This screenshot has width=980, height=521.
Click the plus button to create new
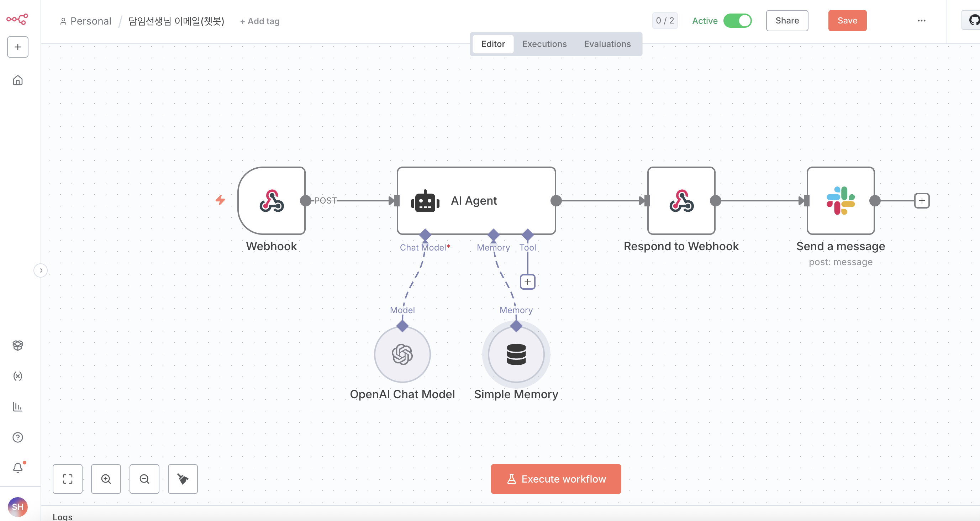tap(17, 47)
